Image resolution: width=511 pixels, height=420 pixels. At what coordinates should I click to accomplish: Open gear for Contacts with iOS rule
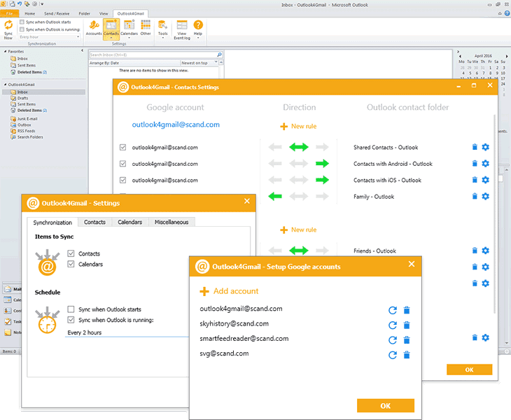(485, 180)
